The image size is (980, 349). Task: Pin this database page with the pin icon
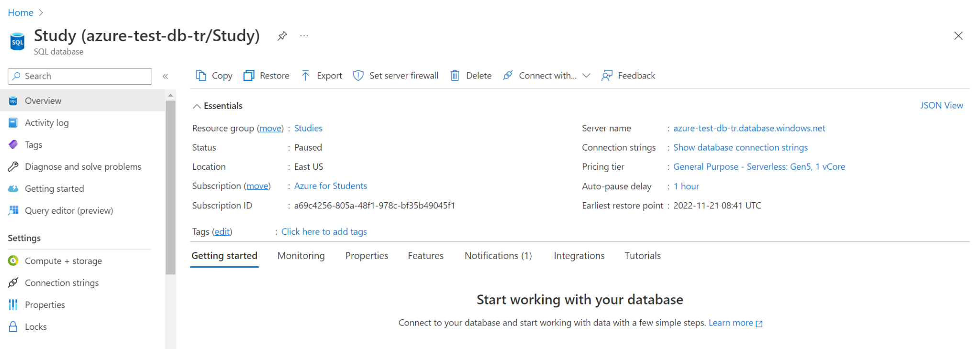coord(282,36)
